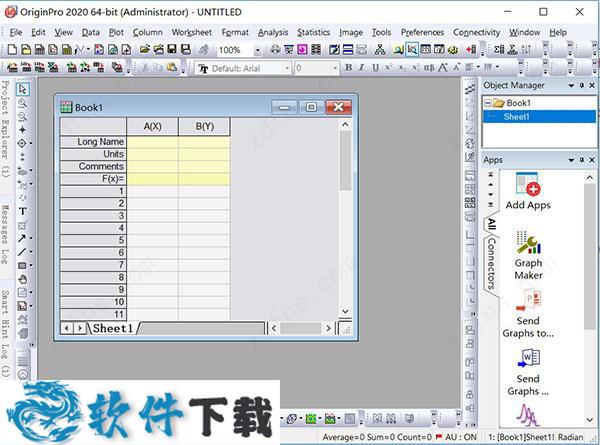This screenshot has width=600, height=445.
Task: Open the Analysis menu
Action: [x=273, y=33]
